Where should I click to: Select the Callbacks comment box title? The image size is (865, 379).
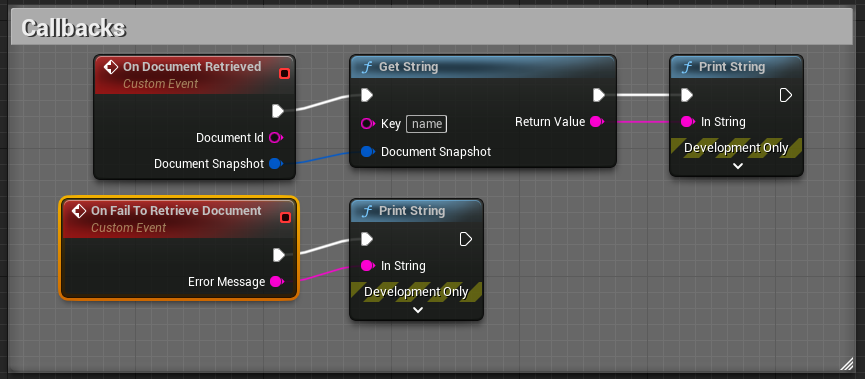74,28
